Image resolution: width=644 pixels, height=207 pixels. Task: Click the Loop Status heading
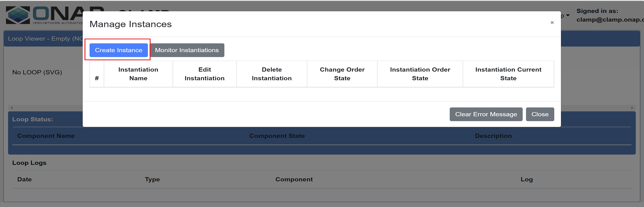click(x=32, y=119)
